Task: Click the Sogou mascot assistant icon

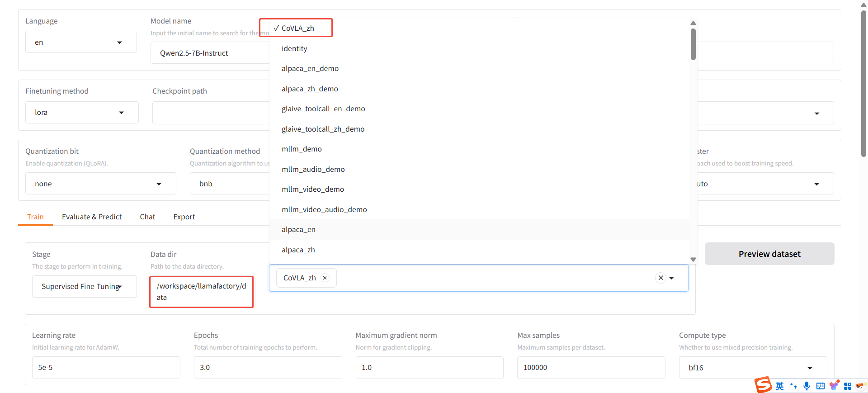Action: (860, 386)
